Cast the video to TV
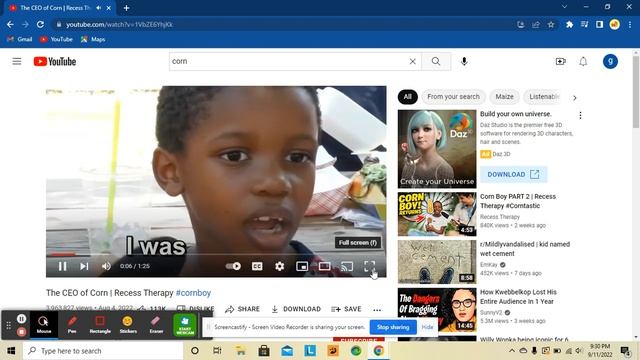 tap(347, 266)
